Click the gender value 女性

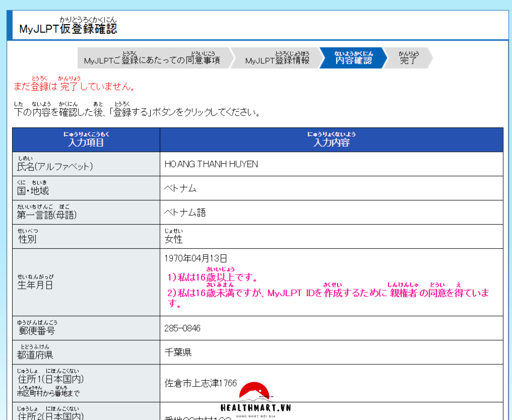[173, 237]
